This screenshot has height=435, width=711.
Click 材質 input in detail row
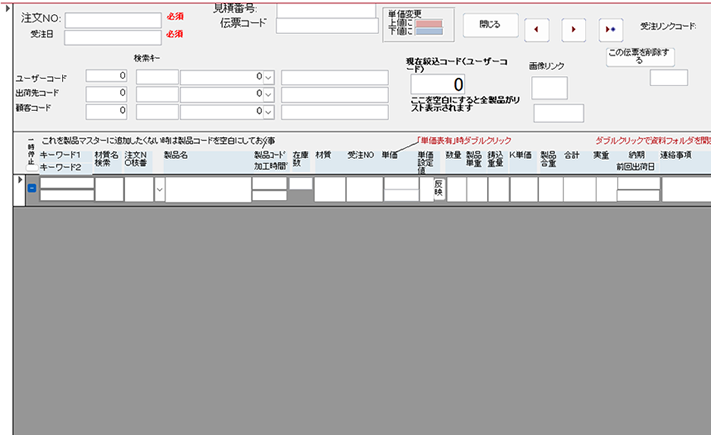pyautogui.click(x=330, y=189)
